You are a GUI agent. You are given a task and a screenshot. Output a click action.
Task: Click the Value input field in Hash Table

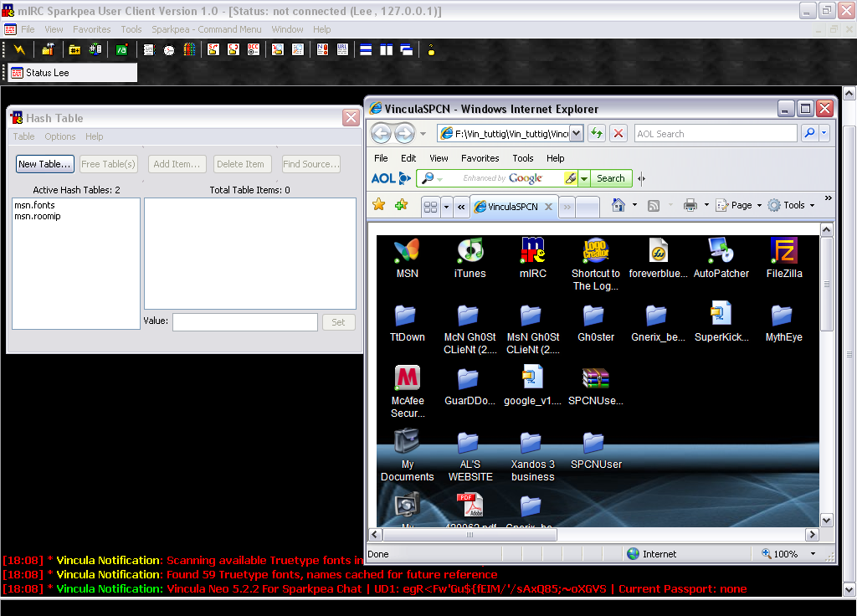coord(245,322)
